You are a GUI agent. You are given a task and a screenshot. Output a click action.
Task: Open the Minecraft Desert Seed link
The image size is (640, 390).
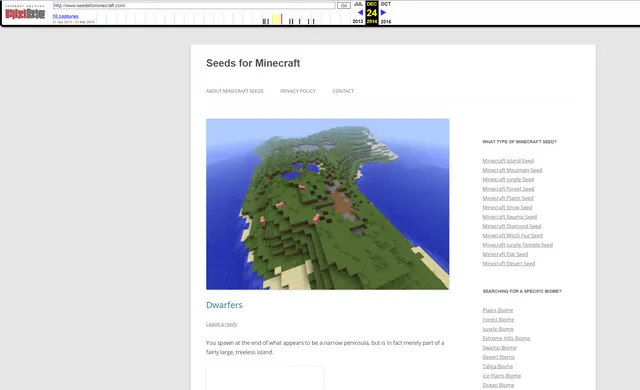pyautogui.click(x=509, y=264)
